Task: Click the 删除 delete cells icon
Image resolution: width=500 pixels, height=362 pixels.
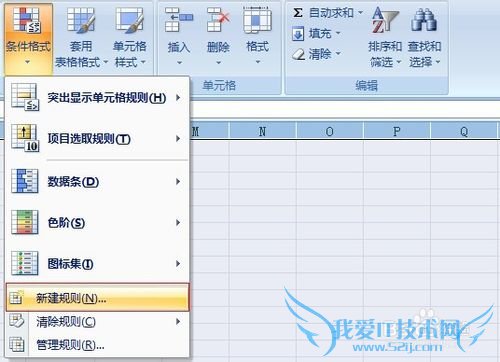Action: [218, 20]
